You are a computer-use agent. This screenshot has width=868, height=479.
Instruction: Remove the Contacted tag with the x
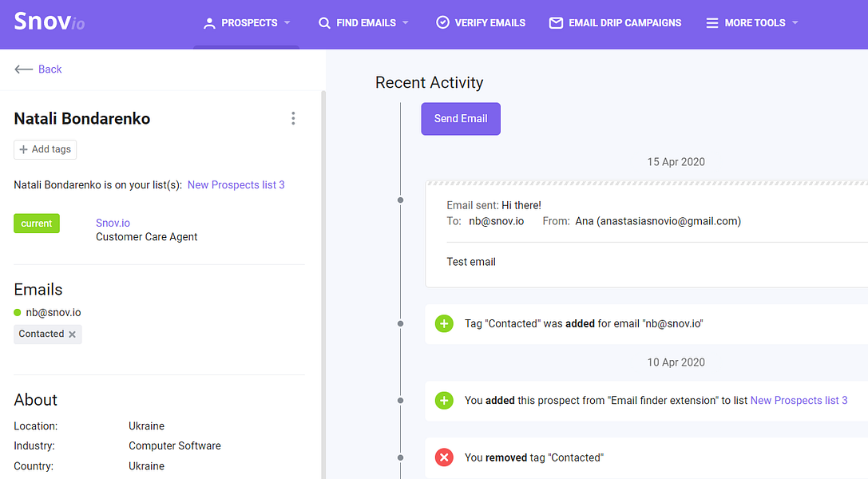pos(72,335)
